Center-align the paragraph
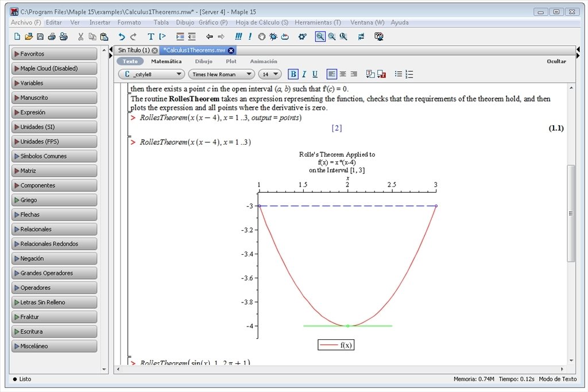Screen dimensions: 588x392 [343, 74]
